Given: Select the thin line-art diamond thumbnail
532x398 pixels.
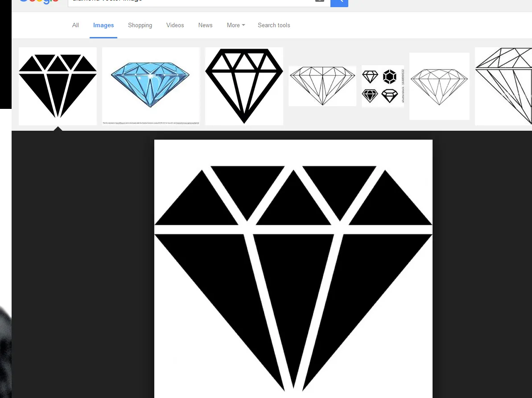Looking at the screenshot, I should click(322, 86).
